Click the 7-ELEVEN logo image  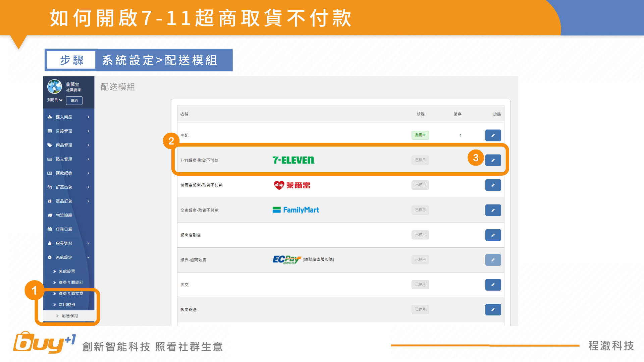tap(293, 160)
